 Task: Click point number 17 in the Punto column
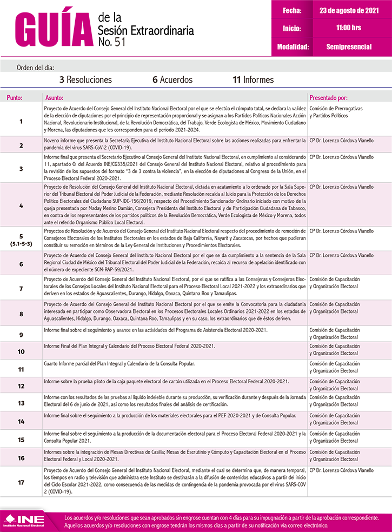tap(21, 482)
